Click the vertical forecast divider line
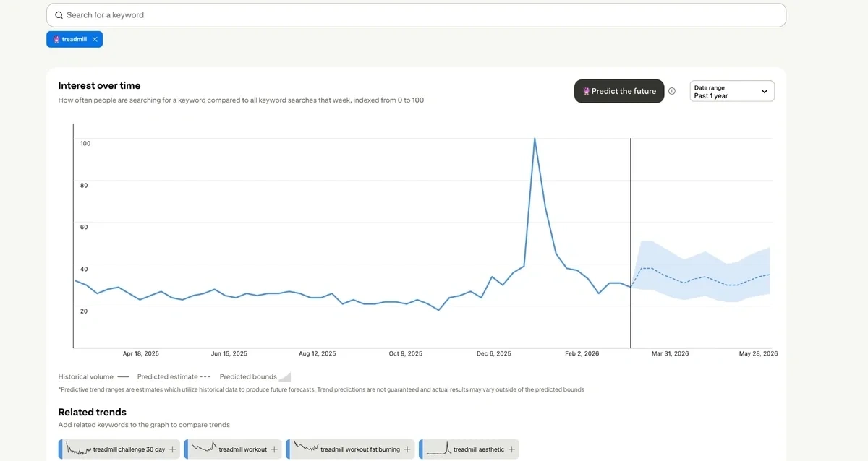The image size is (868, 461). tap(631, 217)
